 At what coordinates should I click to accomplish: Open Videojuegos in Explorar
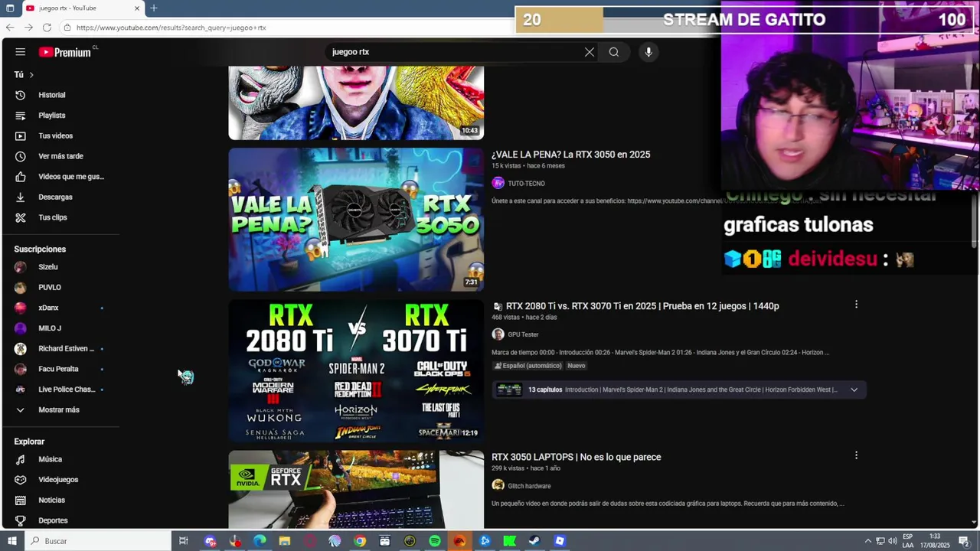pyautogui.click(x=60, y=480)
